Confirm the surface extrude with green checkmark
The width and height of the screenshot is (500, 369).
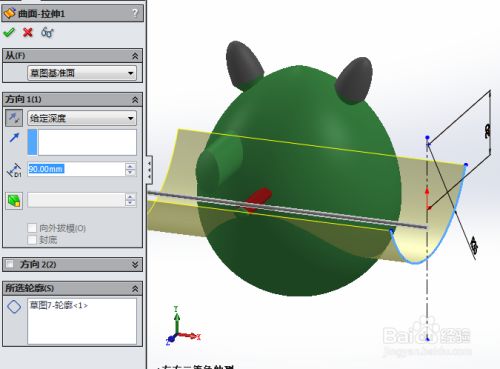pyautogui.click(x=9, y=32)
